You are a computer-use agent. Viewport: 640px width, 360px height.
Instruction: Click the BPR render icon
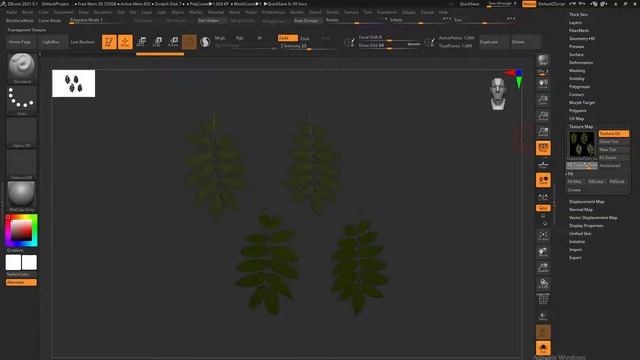click(543, 60)
